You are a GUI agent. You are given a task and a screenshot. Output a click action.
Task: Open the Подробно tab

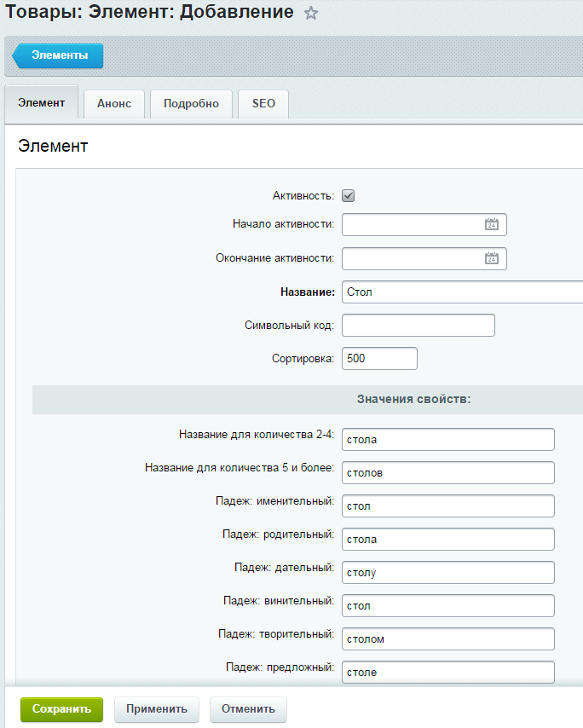191,104
